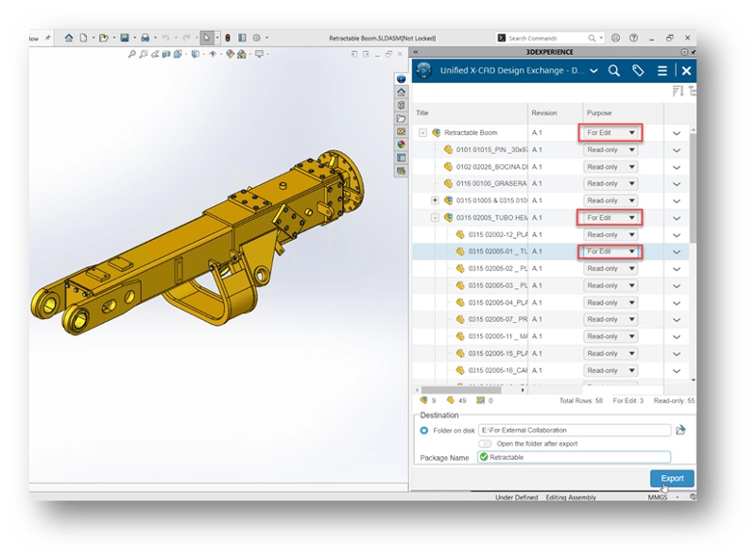Viewport: 756px width, 560px height.
Task: Open the Display Style cube icon
Action: (196, 54)
